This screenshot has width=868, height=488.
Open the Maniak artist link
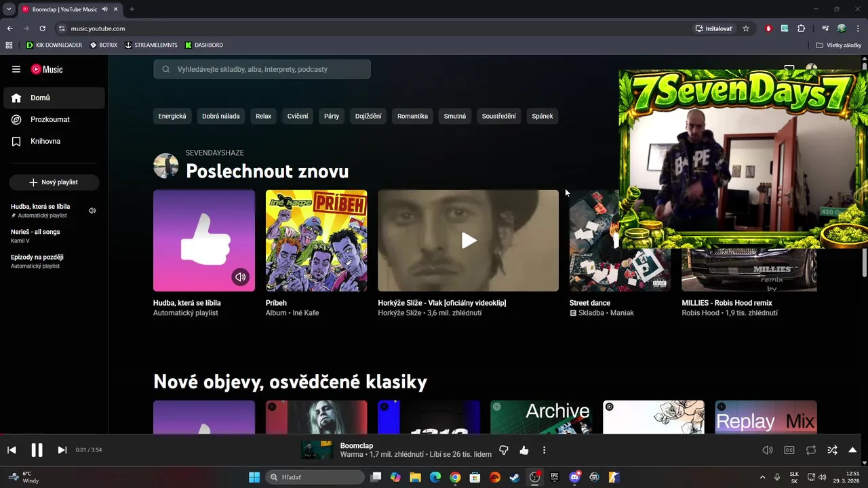(622, 313)
